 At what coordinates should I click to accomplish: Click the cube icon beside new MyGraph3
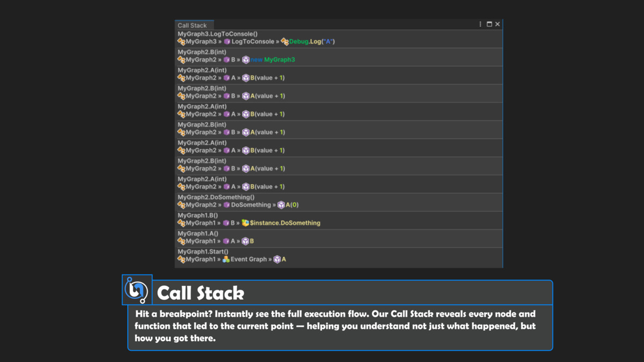click(x=246, y=60)
